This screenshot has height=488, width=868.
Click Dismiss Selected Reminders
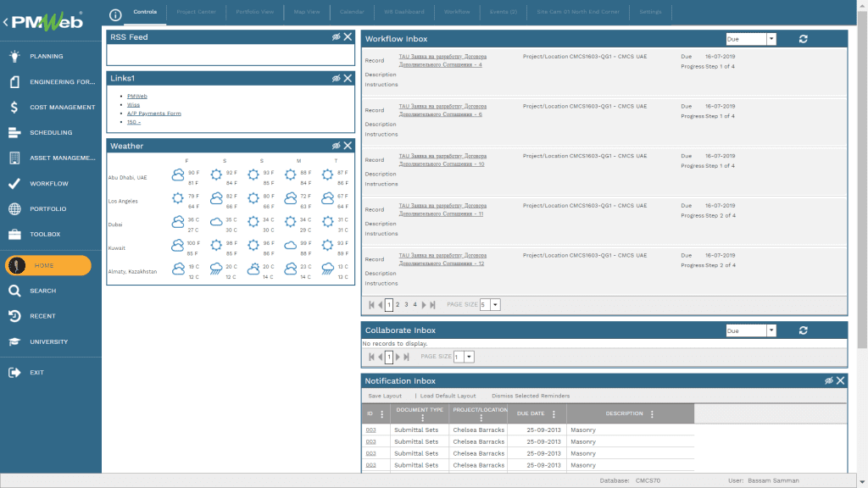pos(531,396)
